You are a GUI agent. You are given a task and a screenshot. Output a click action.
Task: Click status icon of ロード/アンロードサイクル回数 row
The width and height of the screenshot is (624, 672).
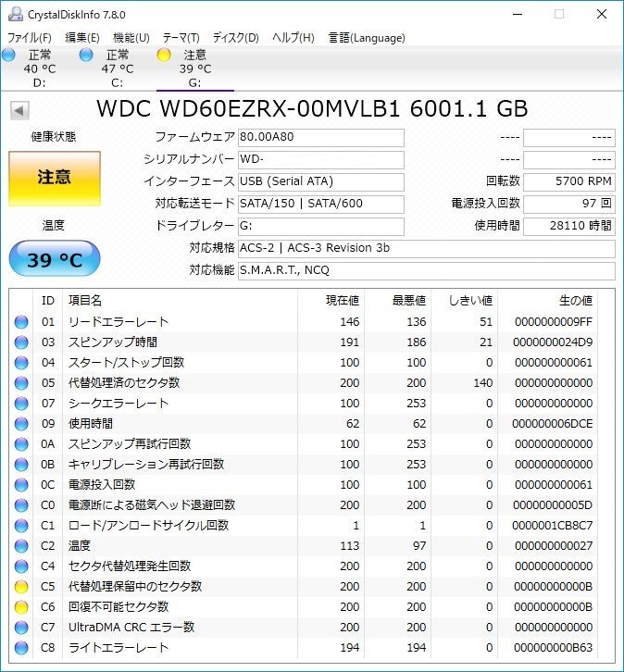pos(21,526)
